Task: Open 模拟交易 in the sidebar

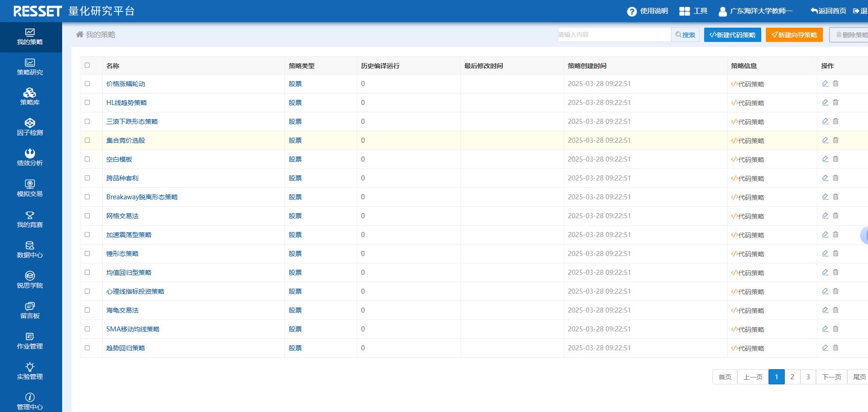Action: pyautogui.click(x=30, y=189)
